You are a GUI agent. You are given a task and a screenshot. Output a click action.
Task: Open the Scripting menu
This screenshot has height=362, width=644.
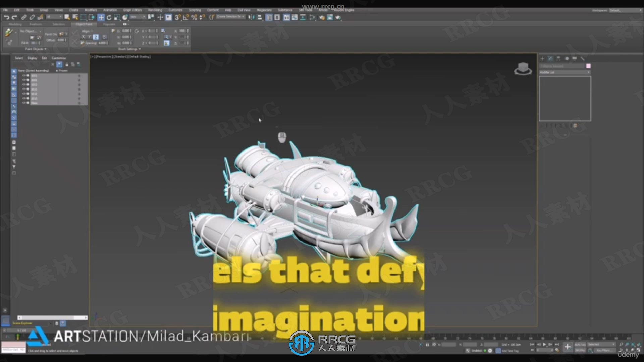(x=195, y=10)
